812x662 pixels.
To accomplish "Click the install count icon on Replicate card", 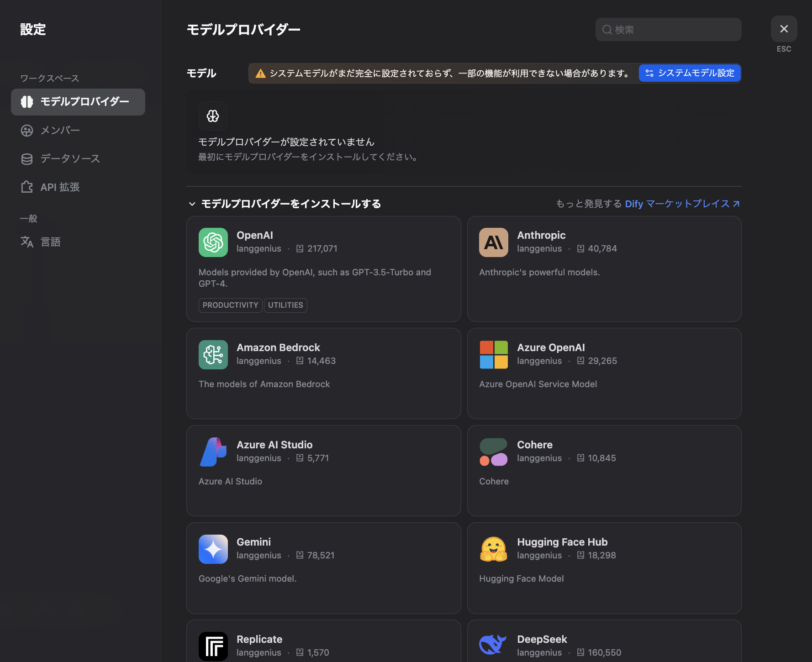I will [x=300, y=652].
